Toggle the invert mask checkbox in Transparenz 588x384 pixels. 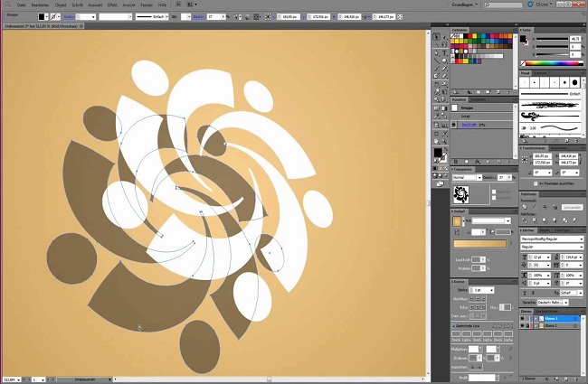(494, 198)
